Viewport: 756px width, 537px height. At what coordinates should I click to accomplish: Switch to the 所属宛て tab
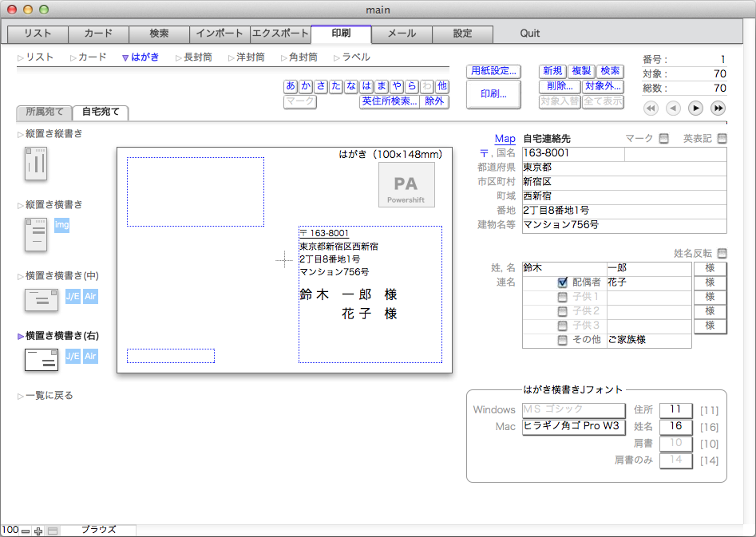[x=45, y=113]
